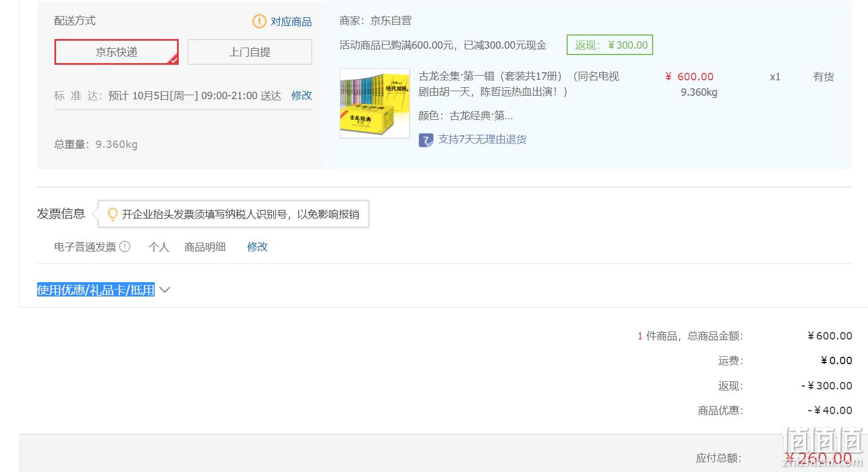Click 修改 next to delivery time
The image size is (868, 472).
click(x=301, y=95)
